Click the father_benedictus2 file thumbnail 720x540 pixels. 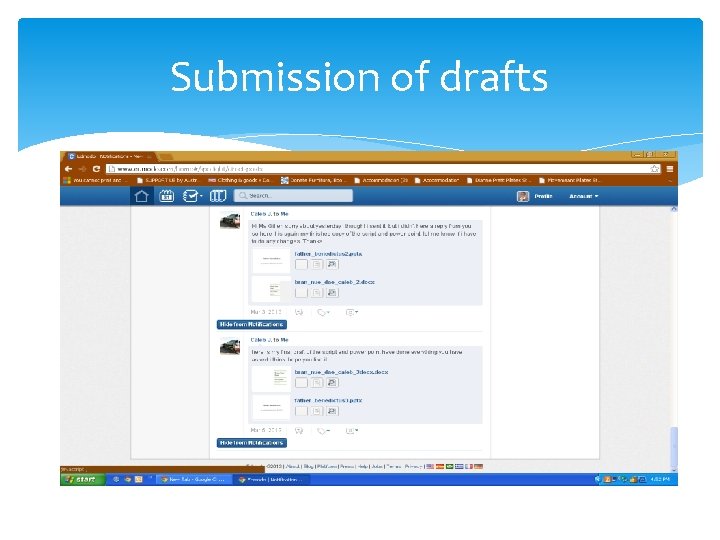(271, 260)
